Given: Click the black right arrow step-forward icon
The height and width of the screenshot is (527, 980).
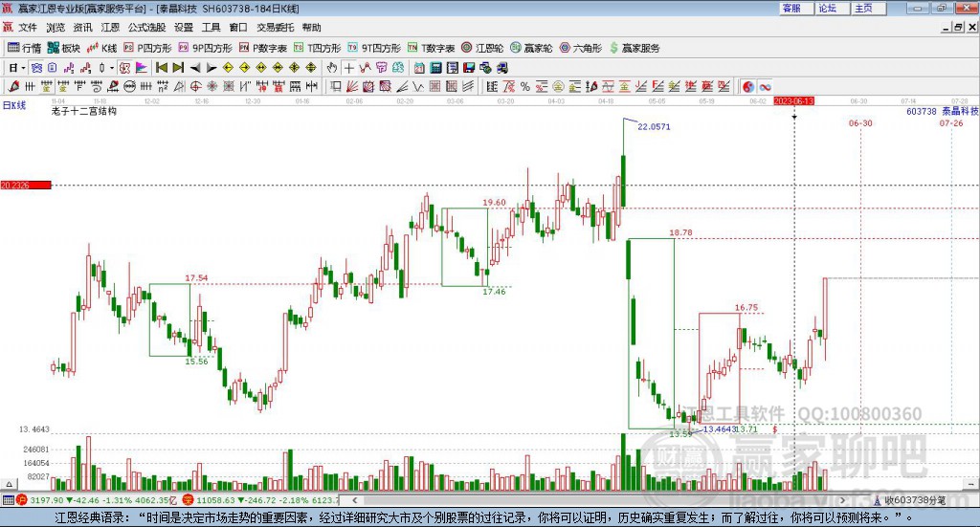Looking at the screenshot, I should click(212, 68).
